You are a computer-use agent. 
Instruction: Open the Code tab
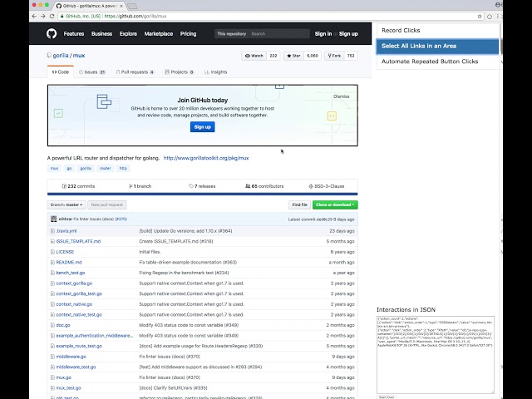pyautogui.click(x=61, y=72)
